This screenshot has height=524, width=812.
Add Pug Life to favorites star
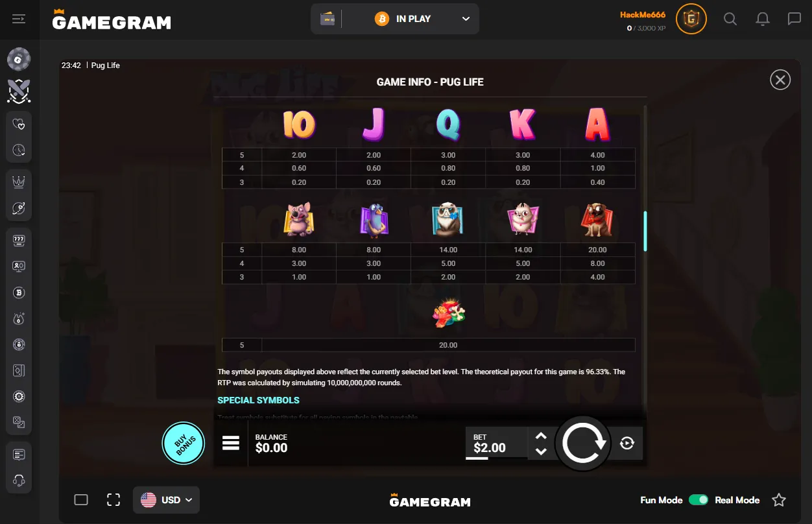click(x=779, y=500)
